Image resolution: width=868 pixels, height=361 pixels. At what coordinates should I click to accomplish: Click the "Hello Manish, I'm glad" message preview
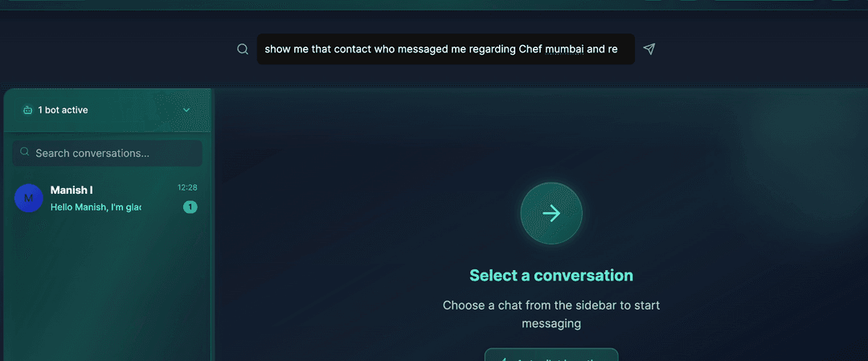point(96,207)
